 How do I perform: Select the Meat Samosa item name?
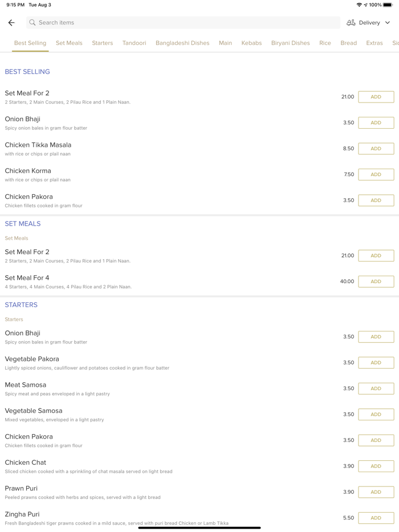[26, 385]
